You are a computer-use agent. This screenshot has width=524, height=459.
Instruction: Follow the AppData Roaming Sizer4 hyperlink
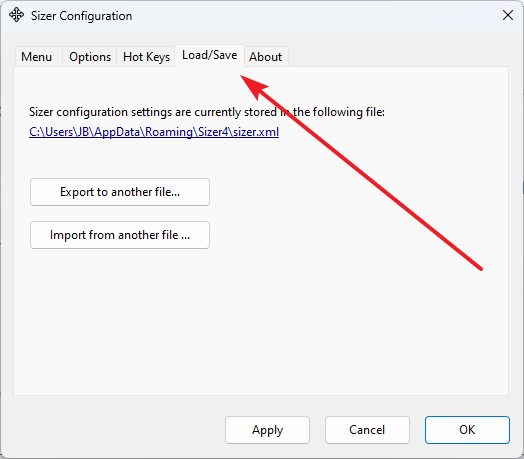(154, 132)
